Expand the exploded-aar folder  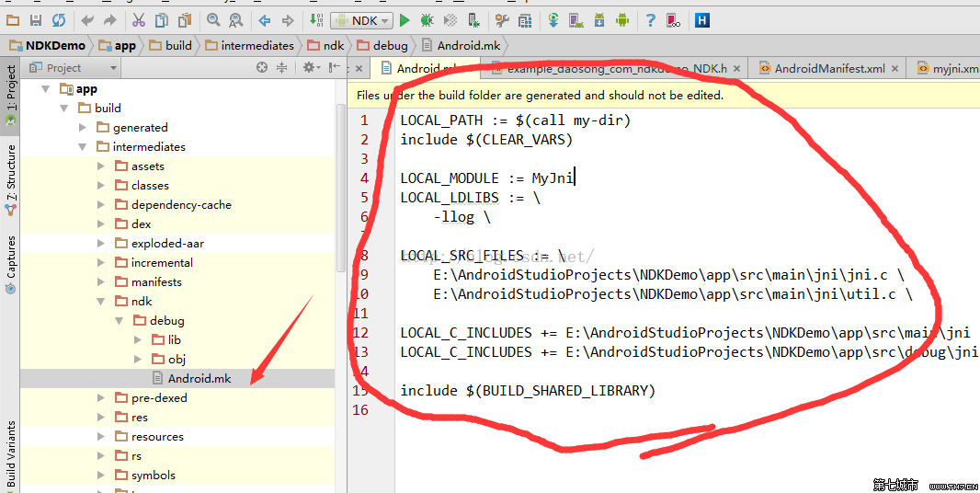tap(100, 244)
